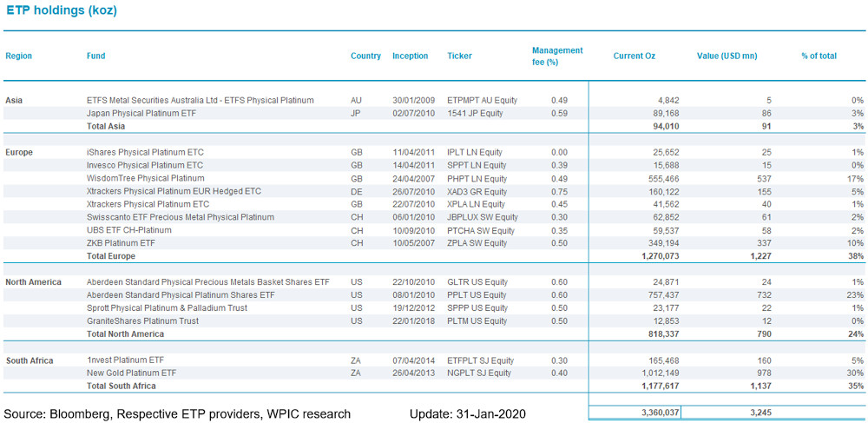Click ticker 'NGPLT SJ Equity'
Image resolution: width=868 pixels, height=423 pixels.
pyautogui.click(x=479, y=373)
